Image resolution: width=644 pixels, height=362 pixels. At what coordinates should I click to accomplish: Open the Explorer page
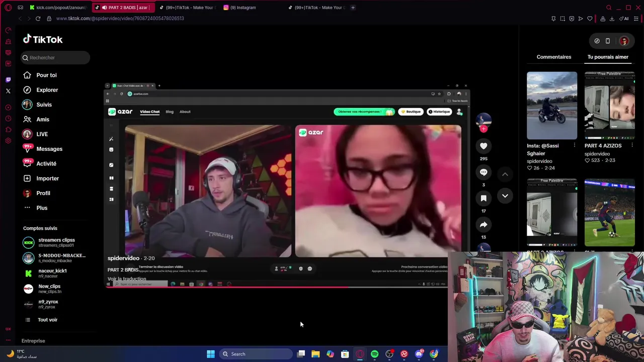coord(47,90)
